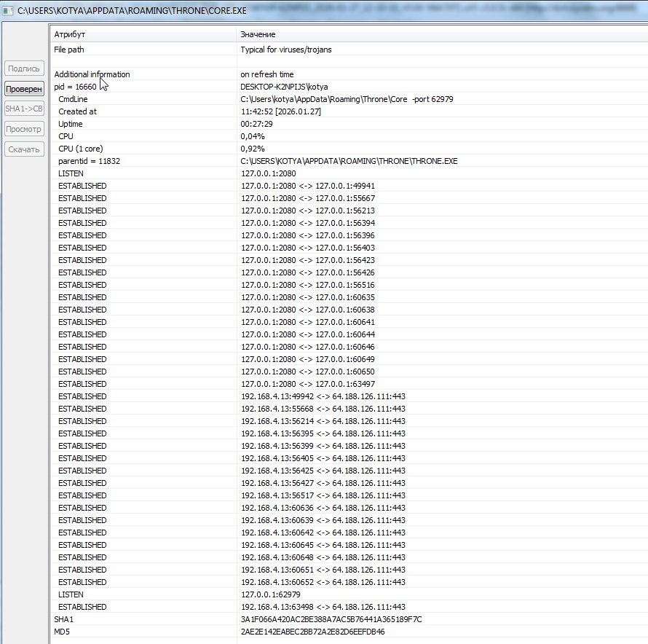Select the MD5 hash value
The width and height of the screenshot is (648, 644).
coord(313,632)
